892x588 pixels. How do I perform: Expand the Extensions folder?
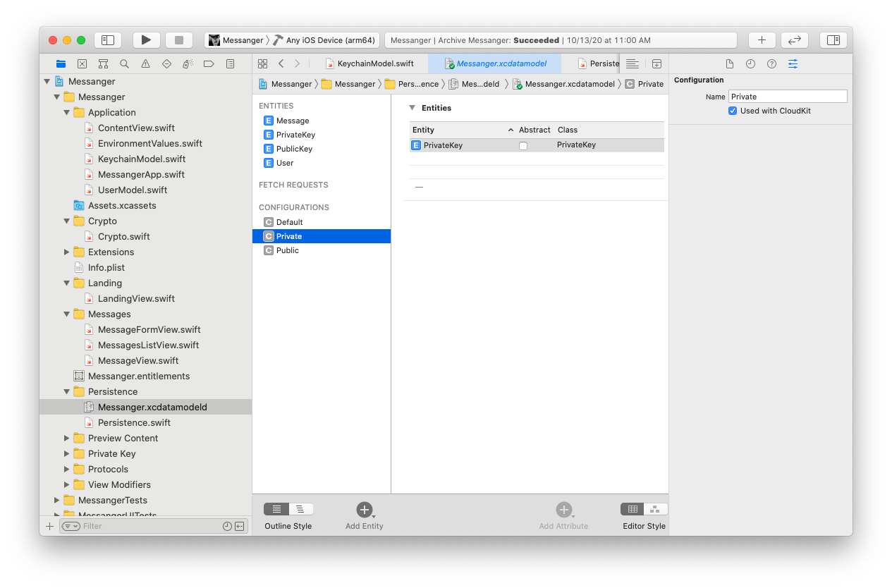pos(67,252)
